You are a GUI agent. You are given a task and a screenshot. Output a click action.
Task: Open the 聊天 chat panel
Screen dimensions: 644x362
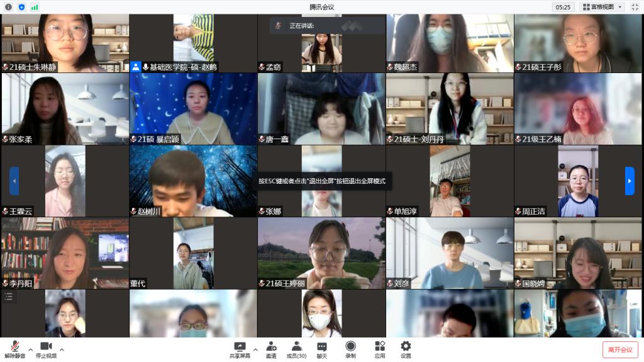coord(321,349)
